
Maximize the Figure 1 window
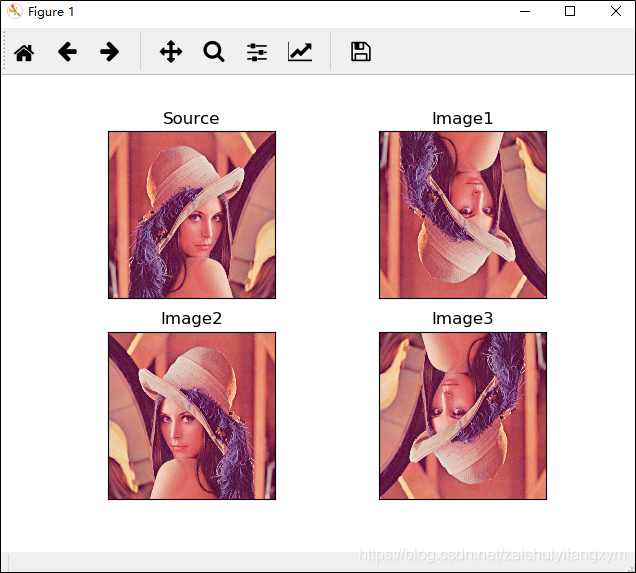coord(570,11)
